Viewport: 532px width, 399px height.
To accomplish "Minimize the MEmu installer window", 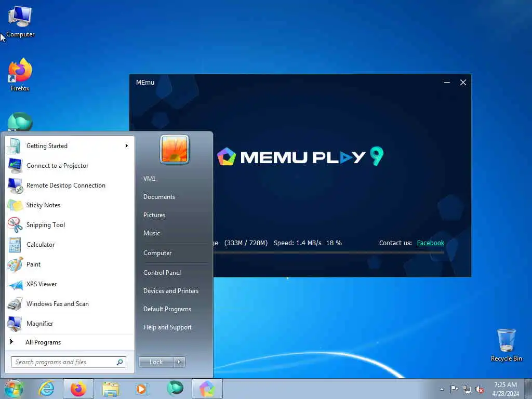I will point(447,83).
